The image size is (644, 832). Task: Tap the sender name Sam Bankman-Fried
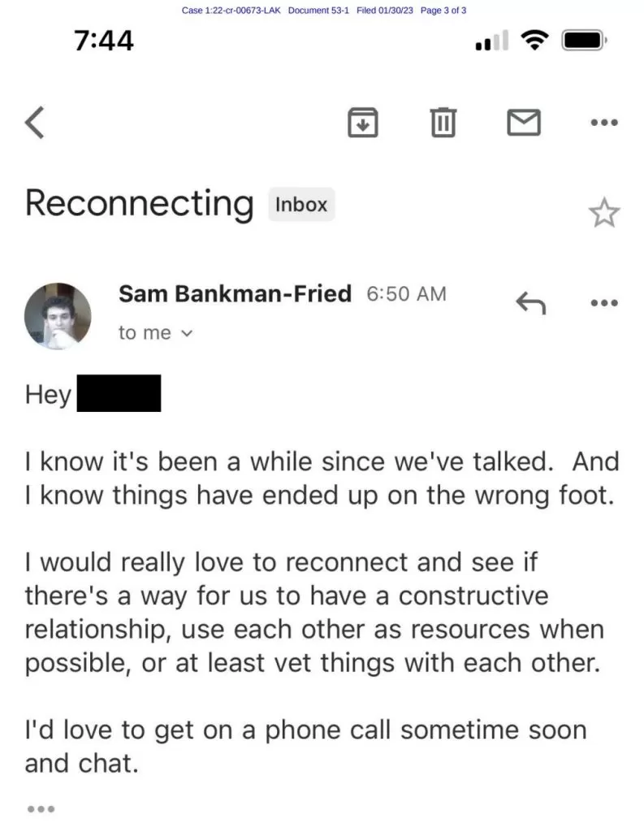[x=235, y=294]
